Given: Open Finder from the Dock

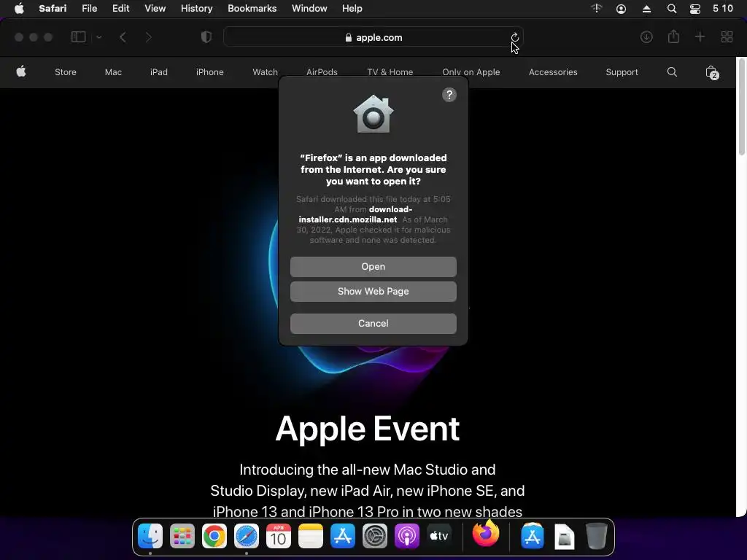Looking at the screenshot, I should 150,536.
